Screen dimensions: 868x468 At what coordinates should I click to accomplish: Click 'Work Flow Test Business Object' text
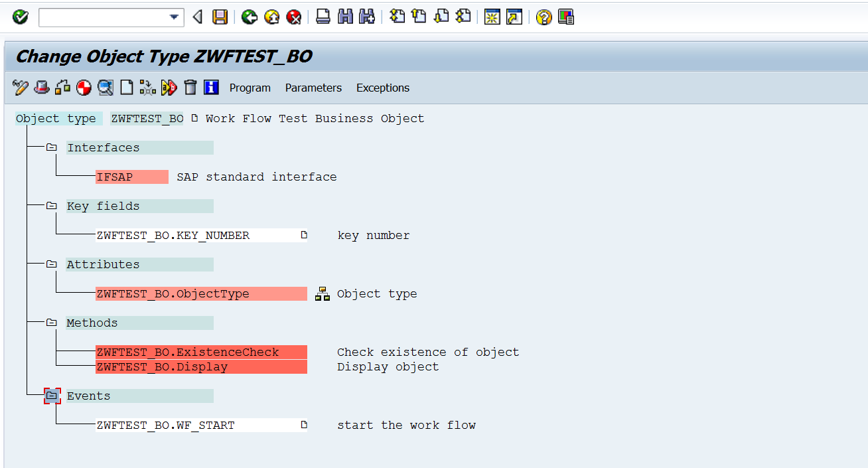pyautogui.click(x=315, y=118)
